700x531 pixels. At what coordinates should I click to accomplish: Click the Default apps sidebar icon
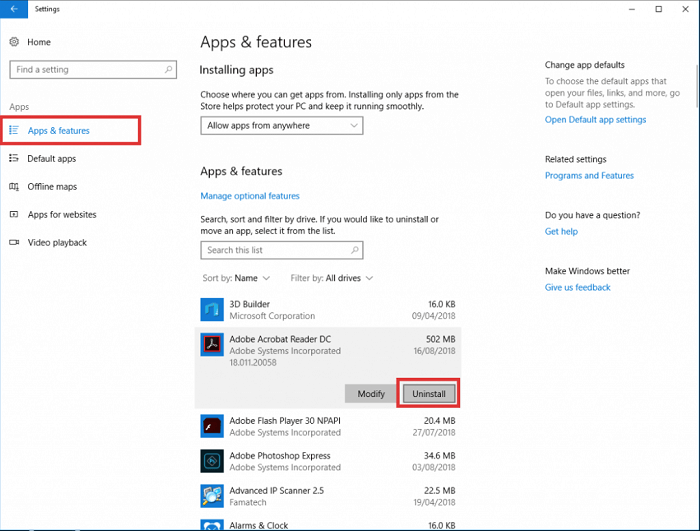[x=14, y=159]
